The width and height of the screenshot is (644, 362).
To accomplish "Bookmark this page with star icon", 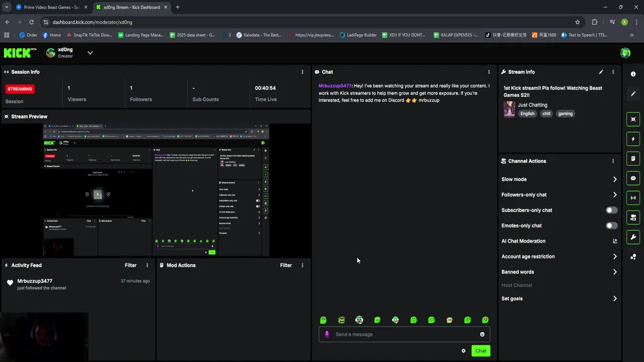I will click(x=578, y=22).
